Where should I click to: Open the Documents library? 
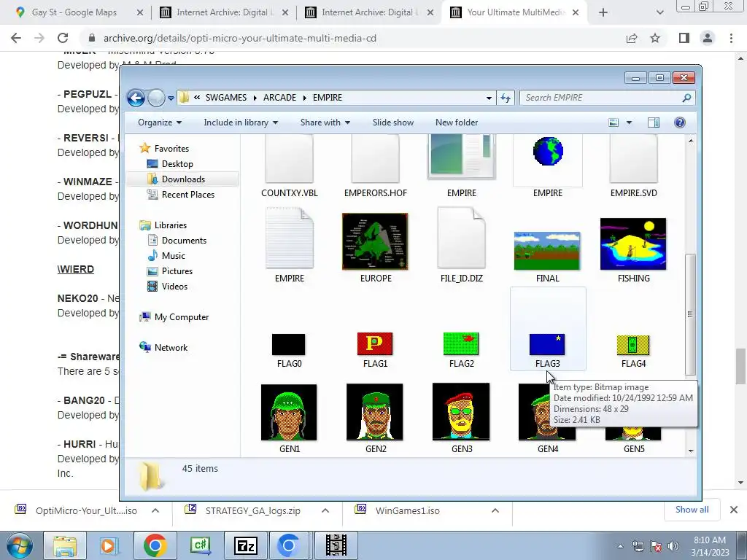(184, 241)
